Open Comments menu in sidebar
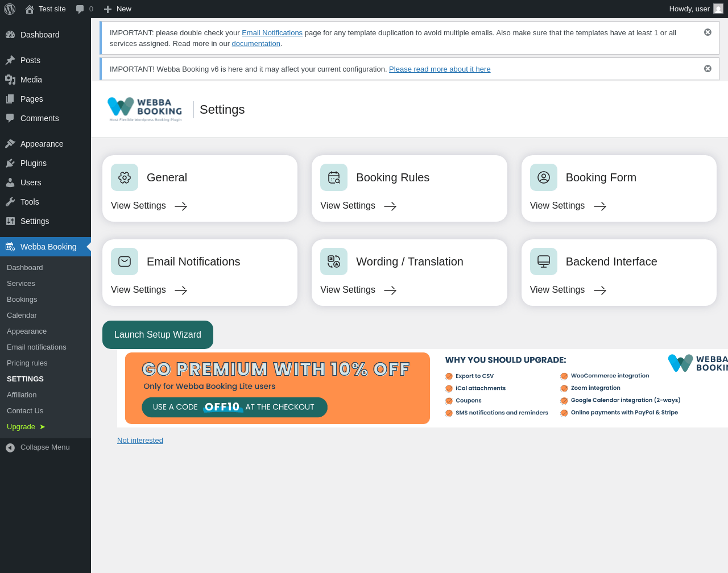Screen dimensions: 728x573 pyautogui.click(x=45, y=118)
